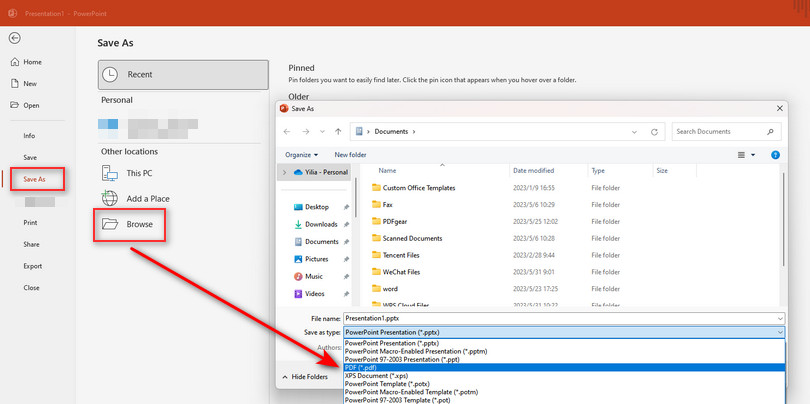Select the WeChat Files folder
Image resolution: width=810 pixels, height=404 pixels.
click(x=396, y=272)
